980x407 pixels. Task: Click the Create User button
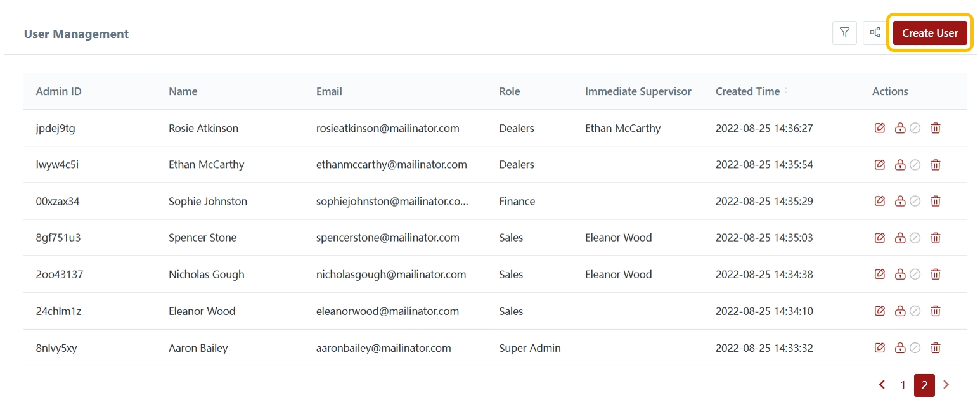point(929,33)
